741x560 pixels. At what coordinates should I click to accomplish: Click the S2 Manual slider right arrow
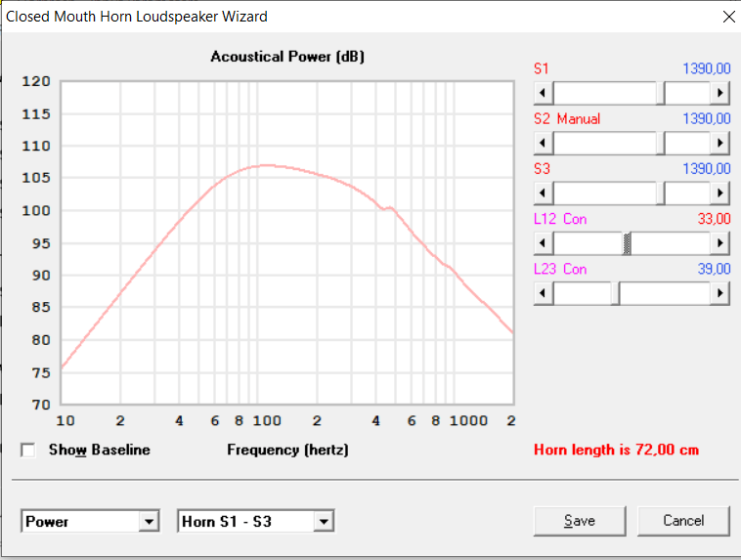[719, 143]
